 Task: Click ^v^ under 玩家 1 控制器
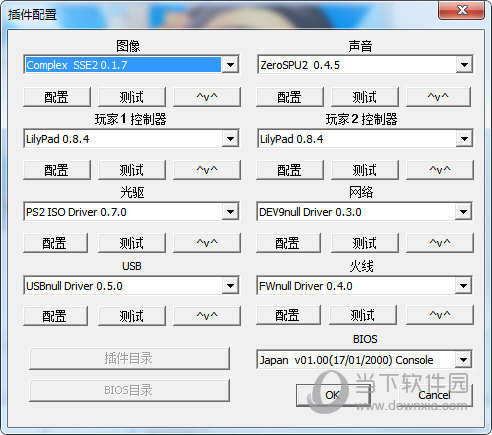tap(207, 170)
